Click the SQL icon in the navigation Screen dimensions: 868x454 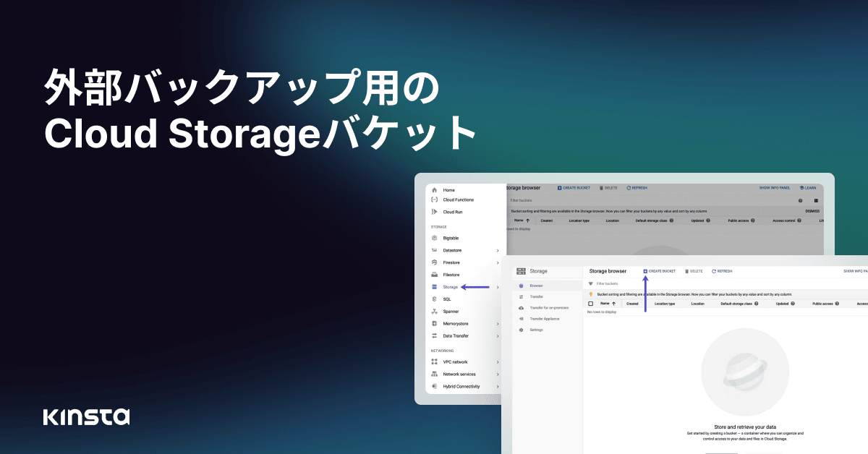pos(434,301)
